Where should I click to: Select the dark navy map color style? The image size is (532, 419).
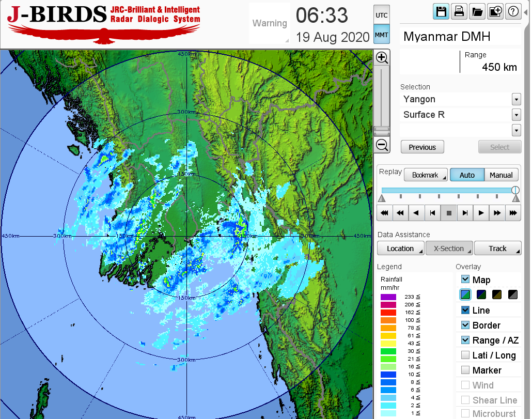coord(481,294)
